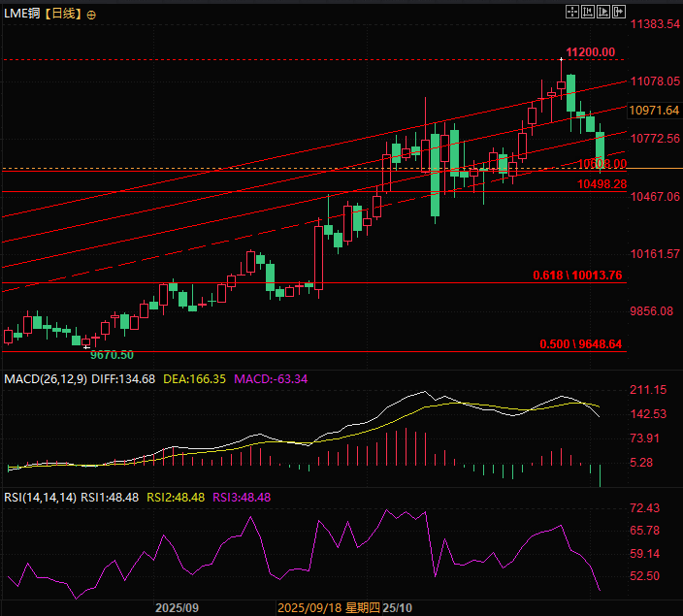Click the 11078.05 axis value
Image resolution: width=683 pixels, height=616 pixels.
[x=655, y=81]
